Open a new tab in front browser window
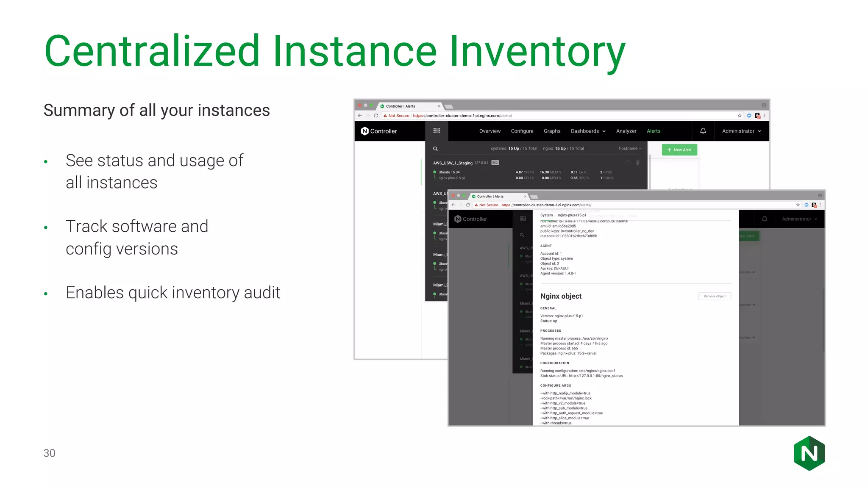Image resolution: width=868 pixels, height=488 pixels. pos(534,197)
